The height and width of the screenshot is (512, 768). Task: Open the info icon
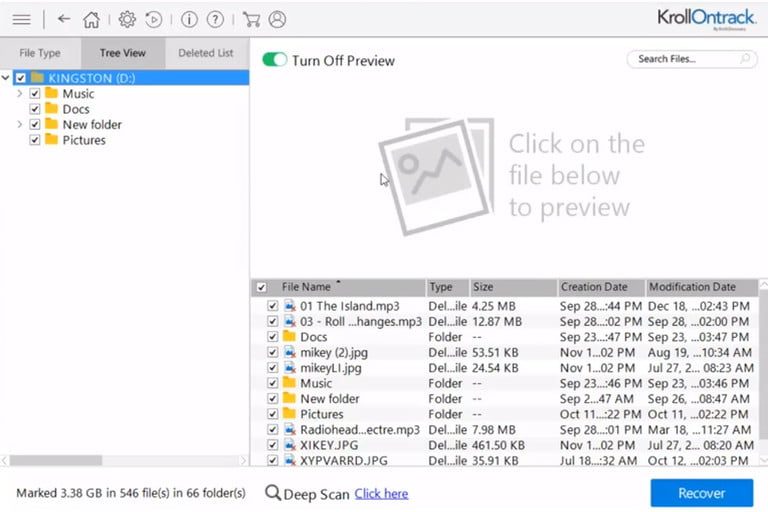[x=189, y=19]
